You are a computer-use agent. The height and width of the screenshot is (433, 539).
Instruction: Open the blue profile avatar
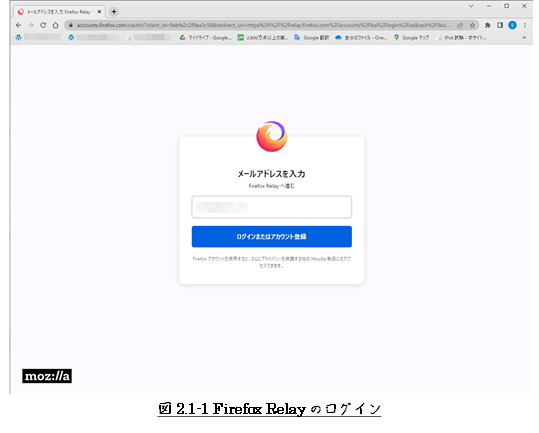click(x=512, y=25)
